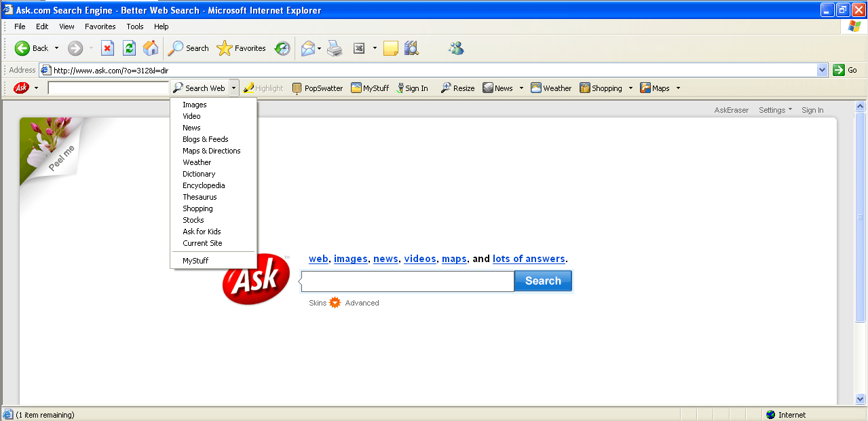868x421 pixels.
Task: Select Encyclopedia from the search menu
Action: tap(204, 185)
